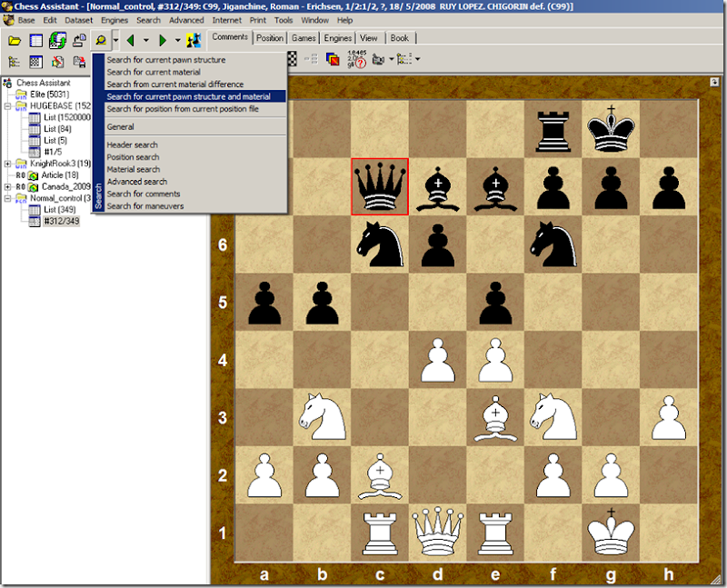Go to previous game with green left arrow
727x588 pixels.
(x=131, y=41)
